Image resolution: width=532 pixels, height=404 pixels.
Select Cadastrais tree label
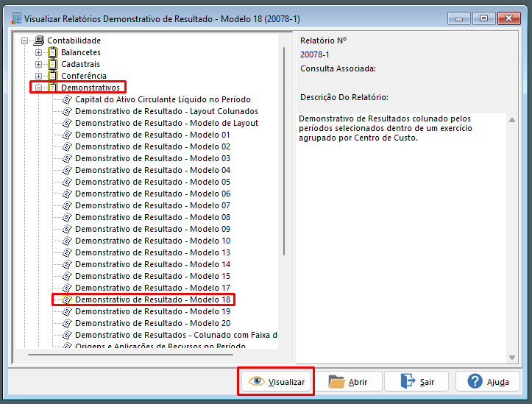80,64
